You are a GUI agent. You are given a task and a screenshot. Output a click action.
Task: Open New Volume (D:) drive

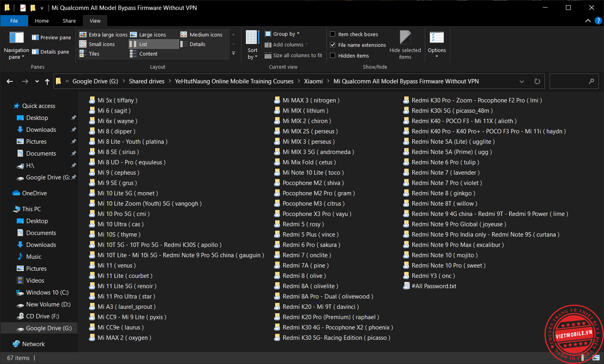[43, 304]
